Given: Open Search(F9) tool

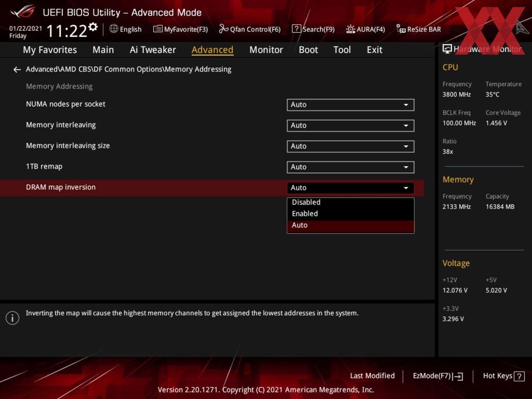Looking at the screenshot, I should [313, 29].
